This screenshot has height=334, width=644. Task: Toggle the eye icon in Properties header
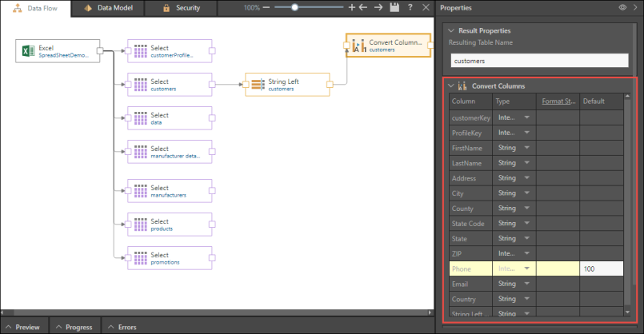click(x=622, y=7)
